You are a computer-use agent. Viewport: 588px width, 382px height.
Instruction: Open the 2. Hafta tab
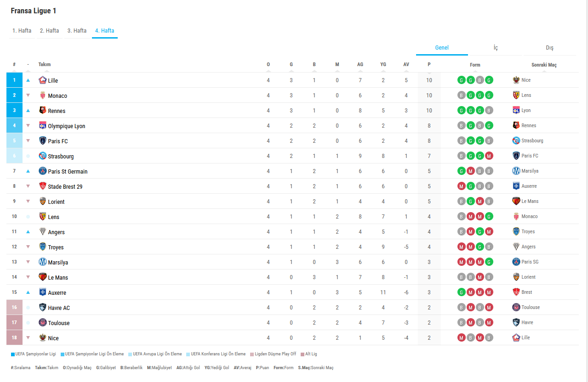coord(50,31)
